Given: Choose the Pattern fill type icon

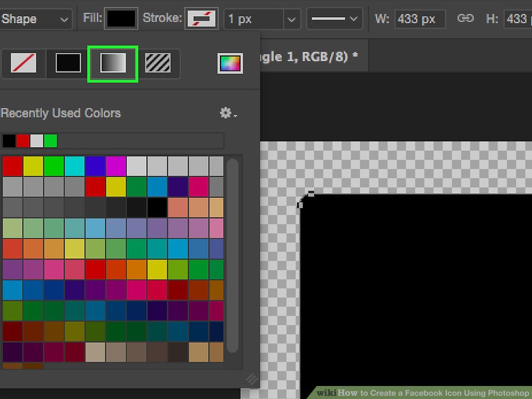Looking at the screenshot, I should [x=158, y=63].
